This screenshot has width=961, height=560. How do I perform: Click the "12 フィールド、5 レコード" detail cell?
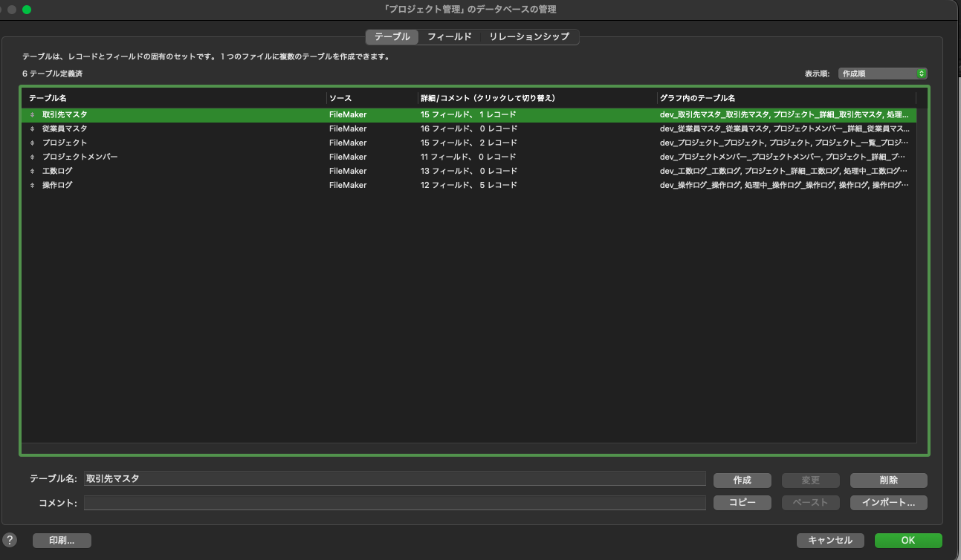(x=468, y=186)
